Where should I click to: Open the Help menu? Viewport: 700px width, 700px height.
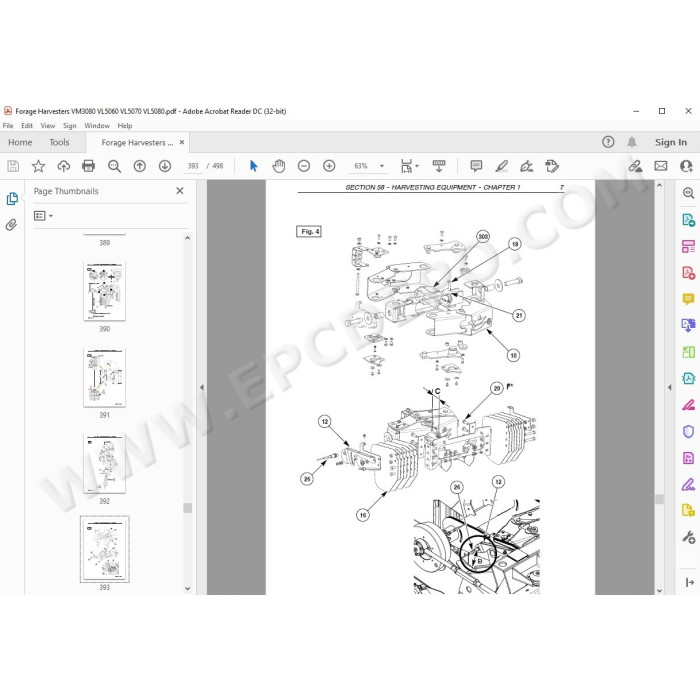pos(125,126)
